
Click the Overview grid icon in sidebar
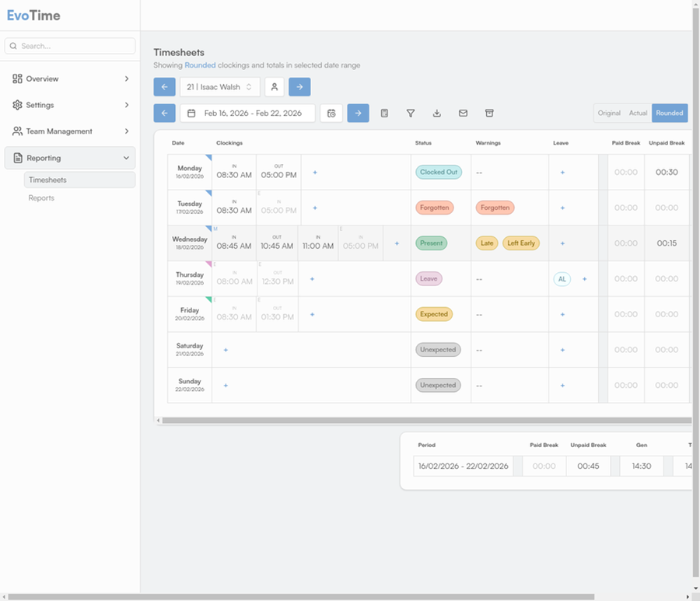point(17,79)
